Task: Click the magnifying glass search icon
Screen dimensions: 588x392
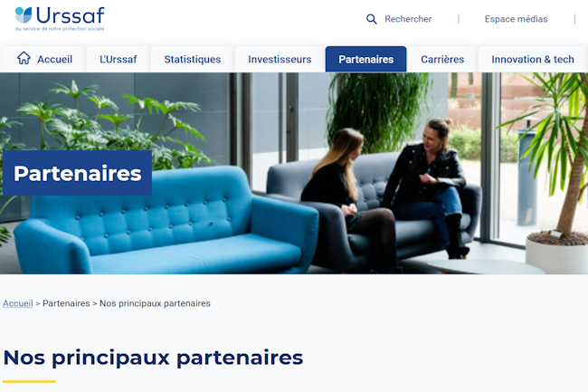Action: [x=371, y=19]
